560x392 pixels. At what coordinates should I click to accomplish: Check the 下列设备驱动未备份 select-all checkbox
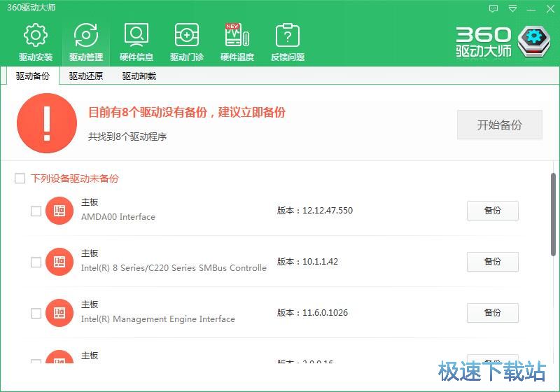pos(20,178)
